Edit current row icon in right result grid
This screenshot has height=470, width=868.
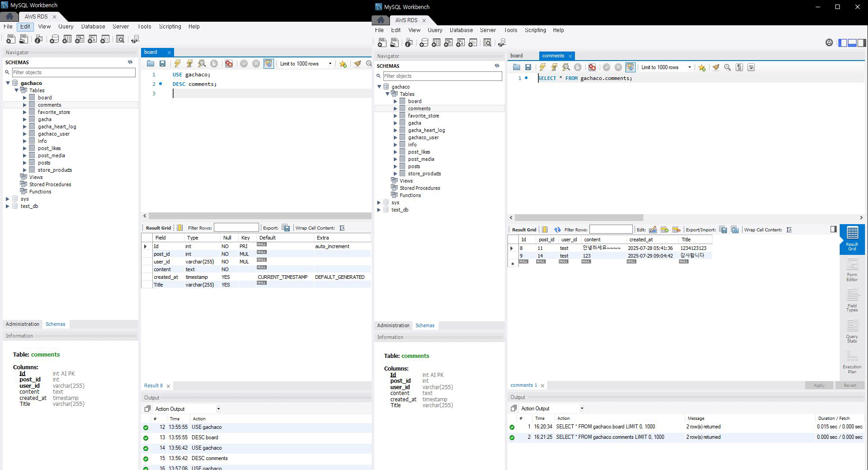click(x=653, y=230)
